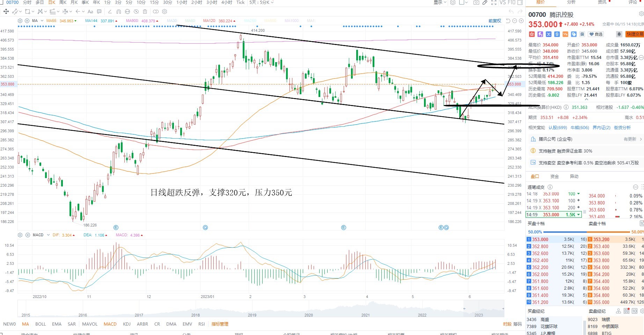Open the 分析 analysis tab
644x335 pixels.
click(x=571, y=2)
